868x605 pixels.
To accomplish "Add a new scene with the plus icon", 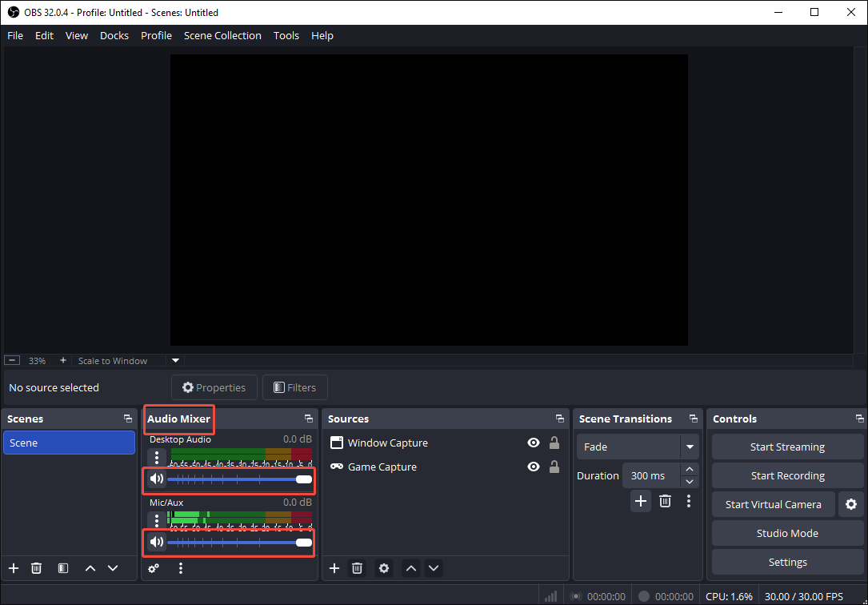I will 13,568.
